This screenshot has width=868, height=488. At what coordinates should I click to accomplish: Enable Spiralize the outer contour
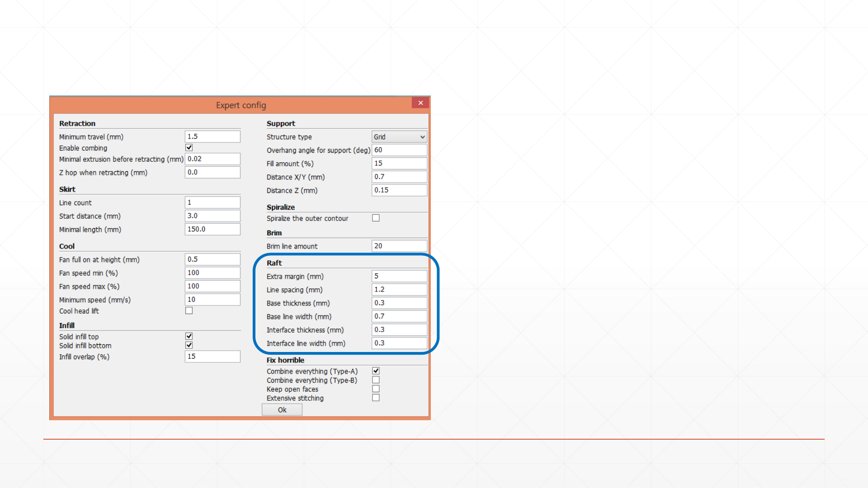pyautogui.click(x=376, y=218)
